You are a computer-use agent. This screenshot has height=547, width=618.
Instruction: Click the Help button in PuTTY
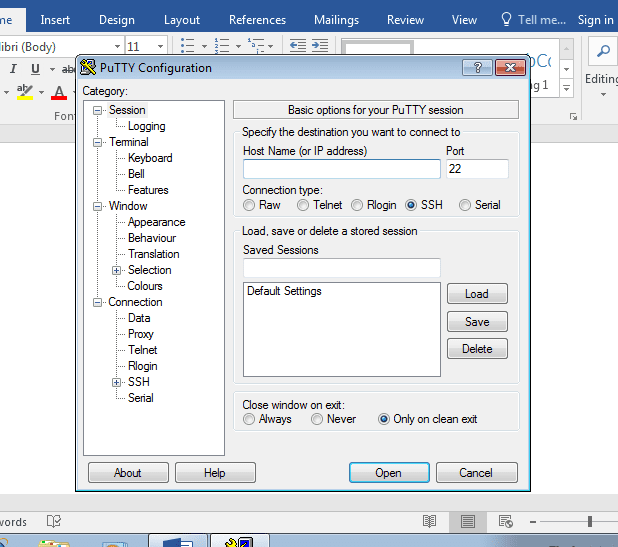(x=215, y=473)
